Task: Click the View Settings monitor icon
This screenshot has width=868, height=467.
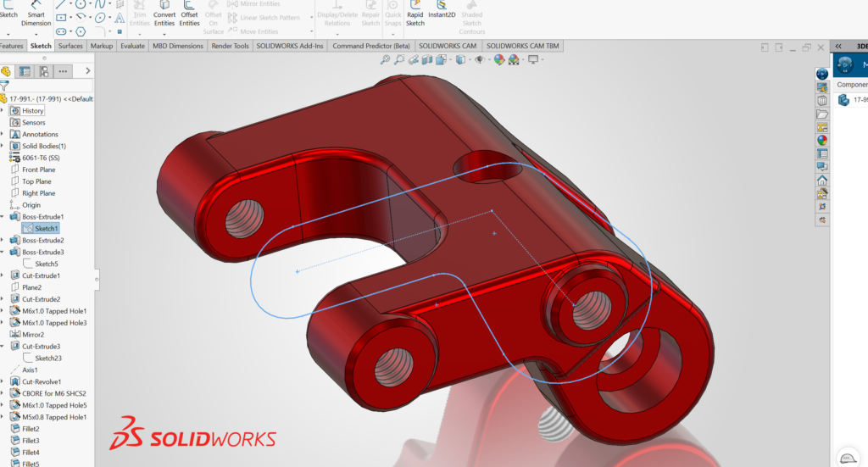Action: point(533,59)
